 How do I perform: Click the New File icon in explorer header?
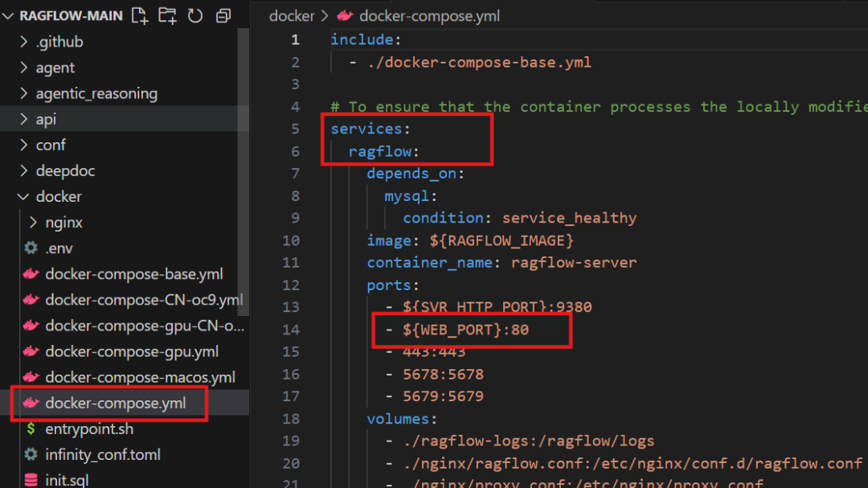140,15
